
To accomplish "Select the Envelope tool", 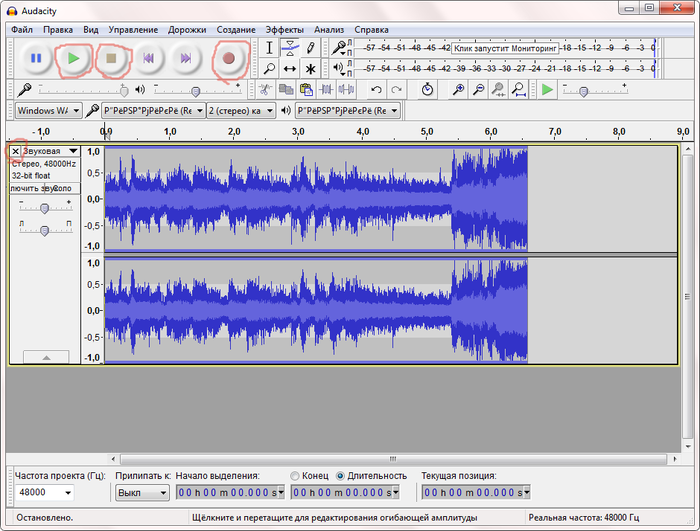I will [x=290, y=47].
